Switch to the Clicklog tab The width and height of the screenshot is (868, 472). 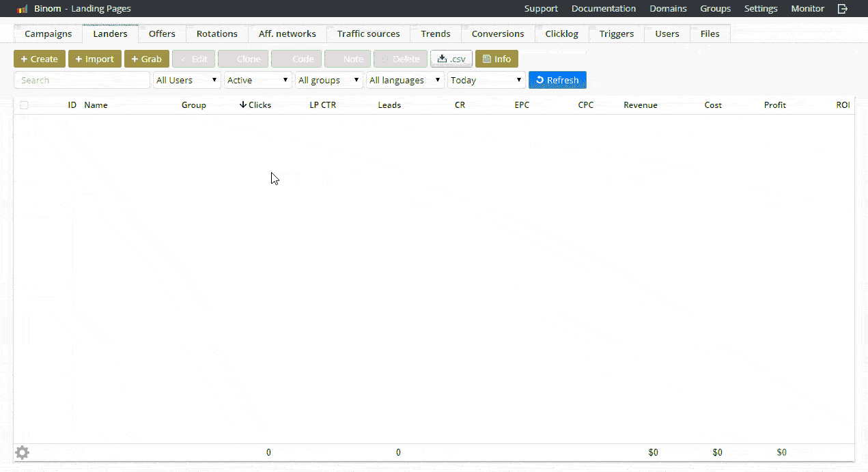(562, 33)
